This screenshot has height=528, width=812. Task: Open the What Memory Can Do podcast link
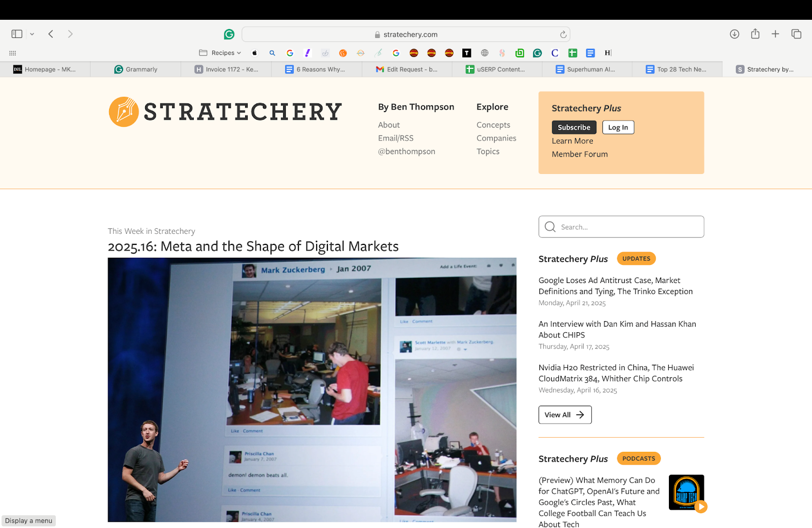(599, 502)
